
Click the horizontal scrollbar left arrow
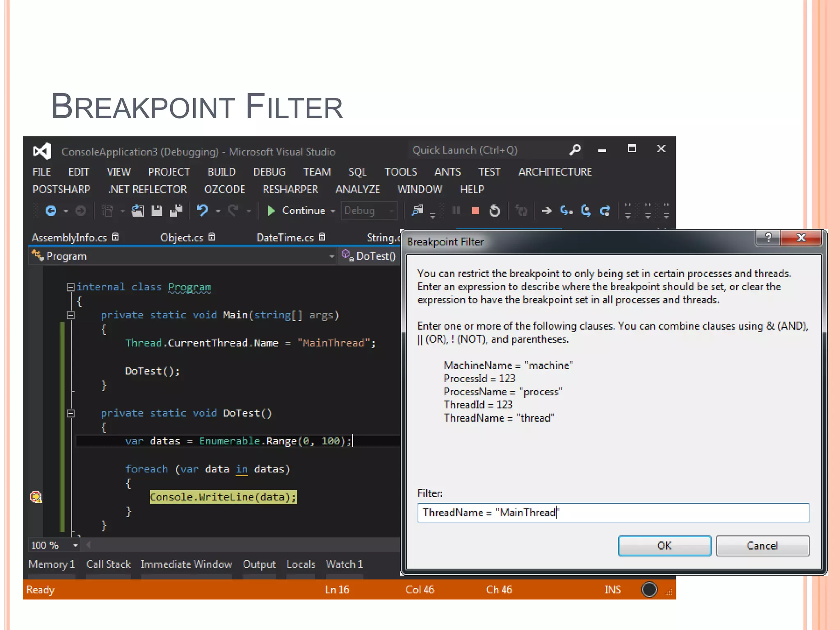[88, 545]
